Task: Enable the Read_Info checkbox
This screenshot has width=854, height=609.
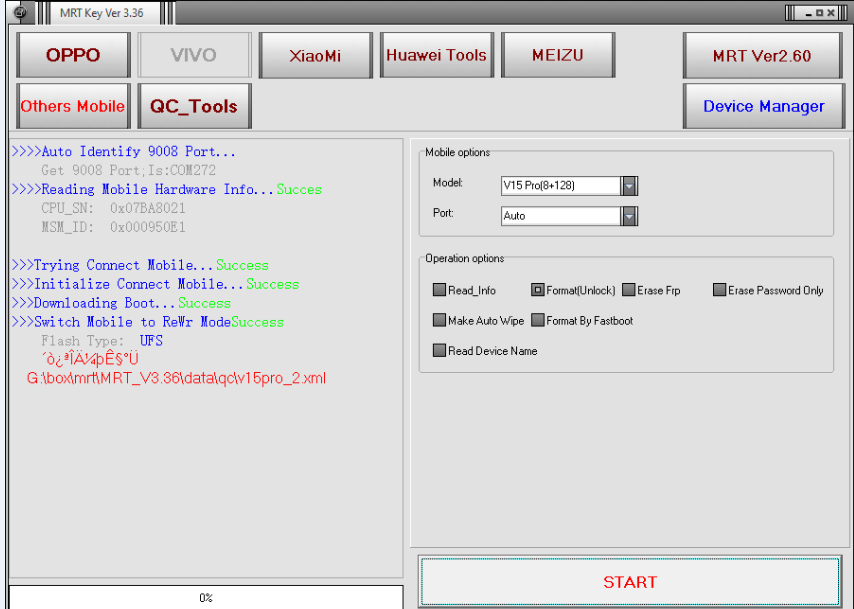Action: coord(439,290)
